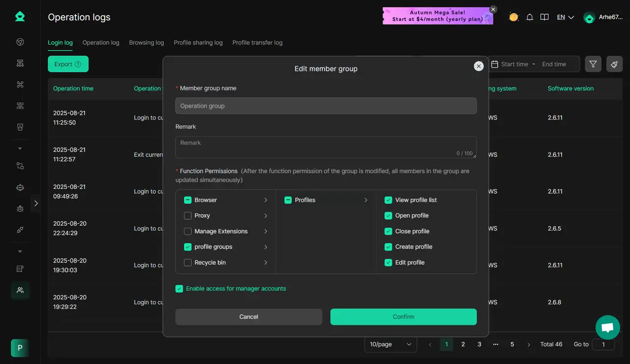Screen dimensions: 630x364
Task: Check the Proxy permission checkbox
Action: (188, 215)
